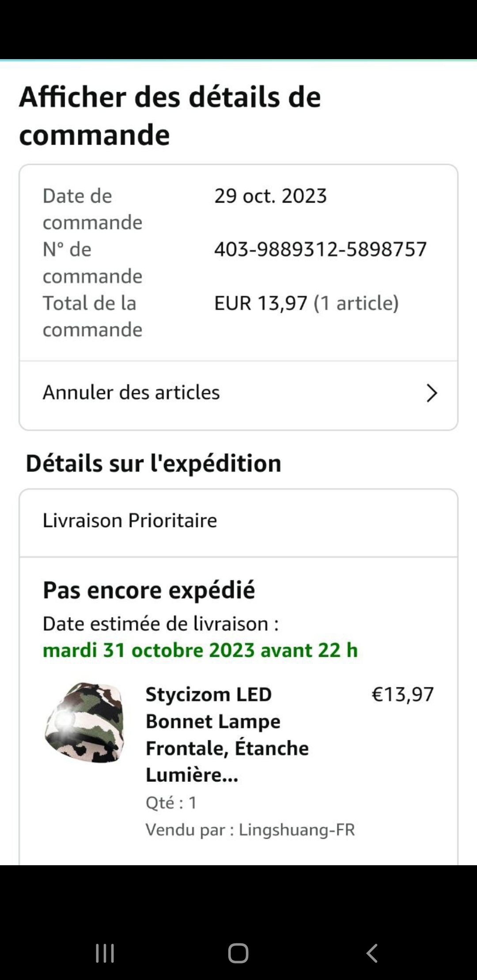Tap the Détails sur l'expédition heading
Viewport: 477px width, 980px height.
pyautogui.click(x=153, y=464)
